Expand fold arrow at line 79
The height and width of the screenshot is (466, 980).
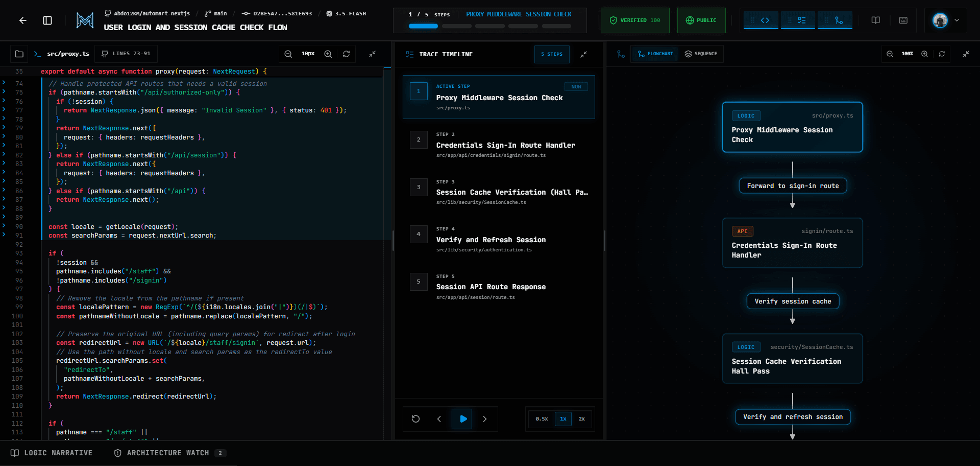click(4, 127)
